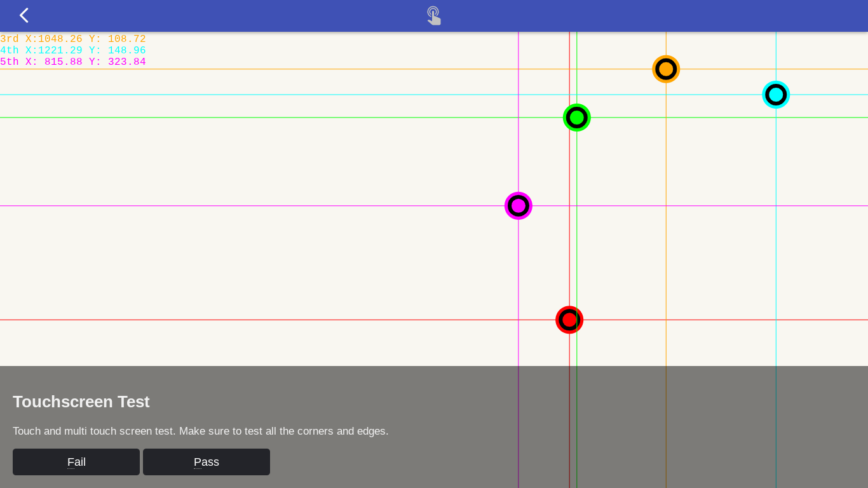Click where magenta vertical crosses red horizontal line
The width and height of the screenshot is (868, 488).
point(519,320)
